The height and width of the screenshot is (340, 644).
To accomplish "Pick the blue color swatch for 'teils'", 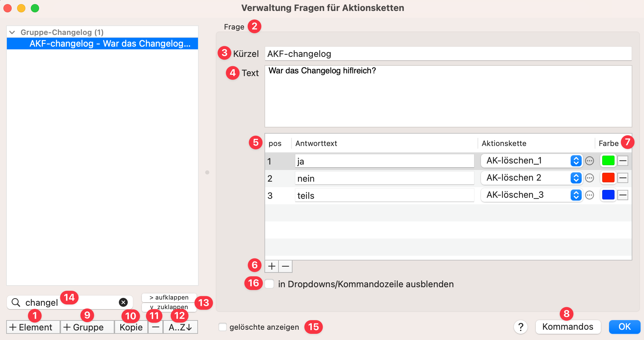I will coord(608,195).
